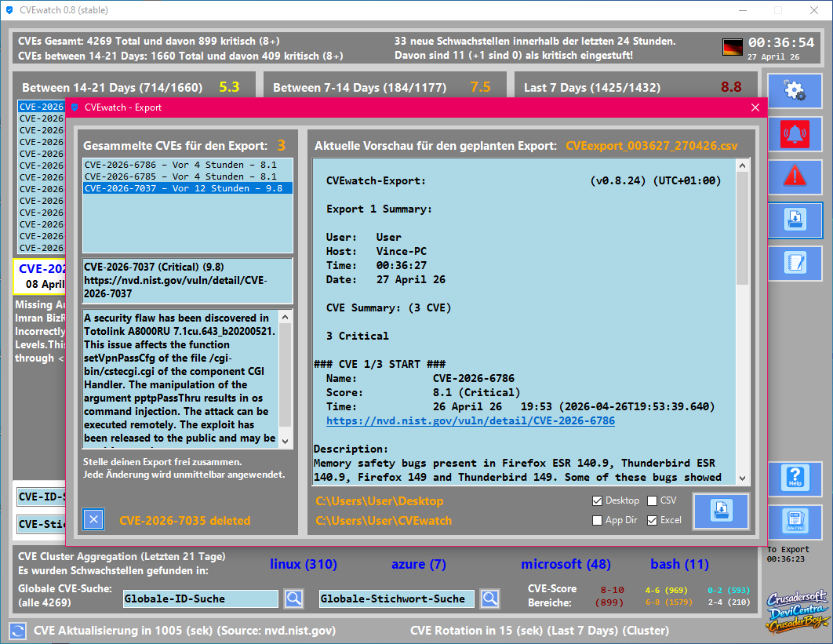Screen dimensions: 833x644
Task: Close the CVEwatch Export dialog
Action: click(x=755, y=107)
